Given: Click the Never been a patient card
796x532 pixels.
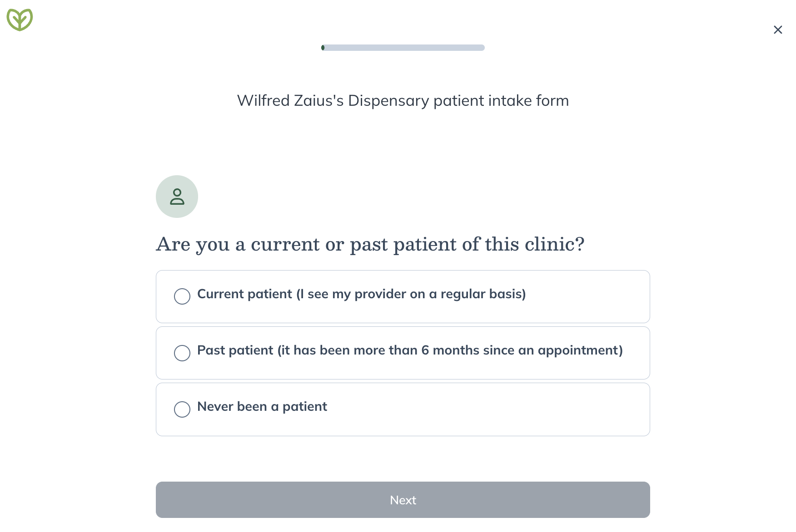Looking at the screenshot, I should pos(403,409).
